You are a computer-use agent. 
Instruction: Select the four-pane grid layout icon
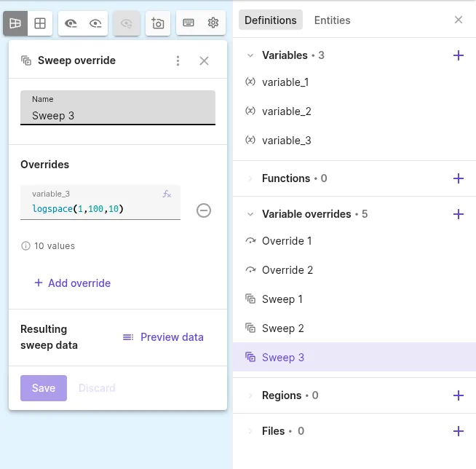point(40,23)
